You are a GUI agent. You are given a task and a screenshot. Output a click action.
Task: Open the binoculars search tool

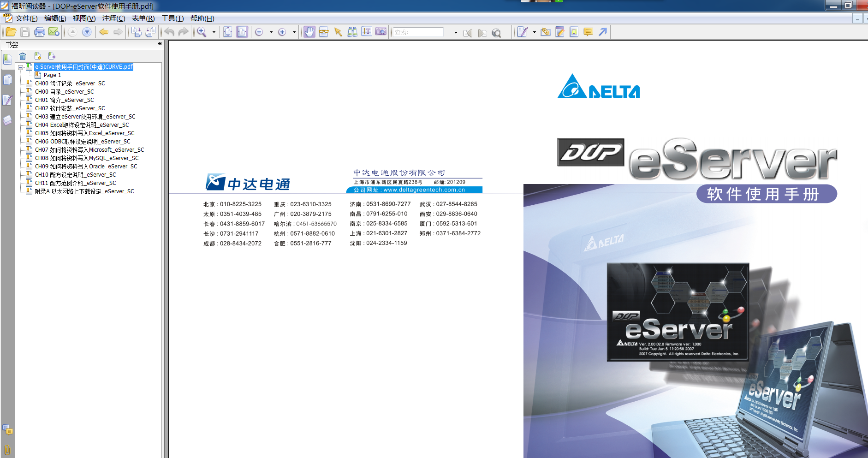[x=352, y=32]
